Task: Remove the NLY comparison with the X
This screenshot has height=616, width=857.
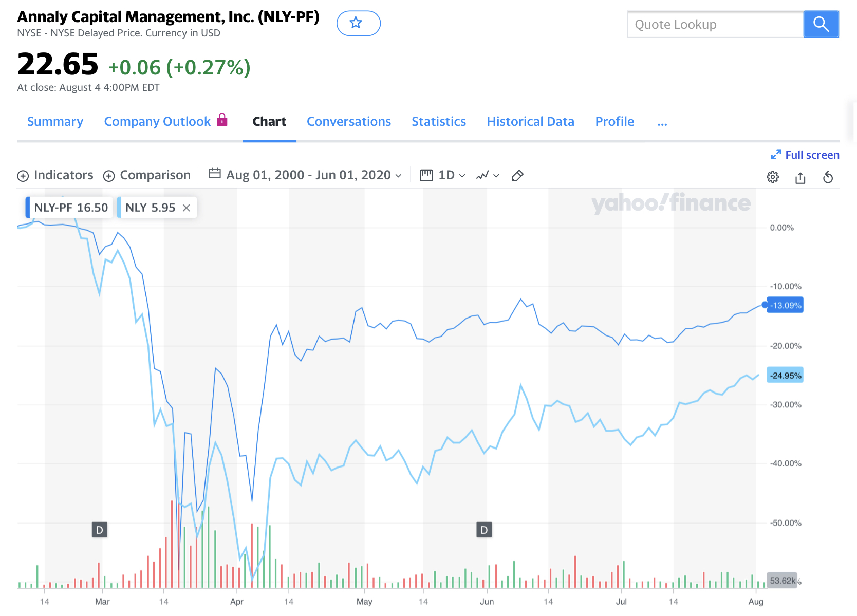Action: (x=187, y=208)
